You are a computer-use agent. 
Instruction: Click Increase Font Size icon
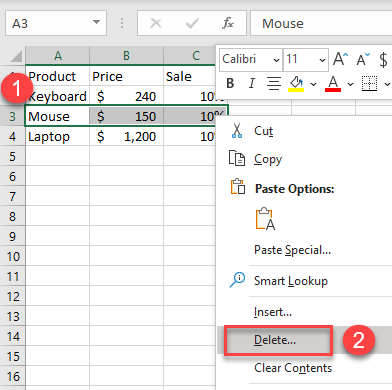pos(341,59)
